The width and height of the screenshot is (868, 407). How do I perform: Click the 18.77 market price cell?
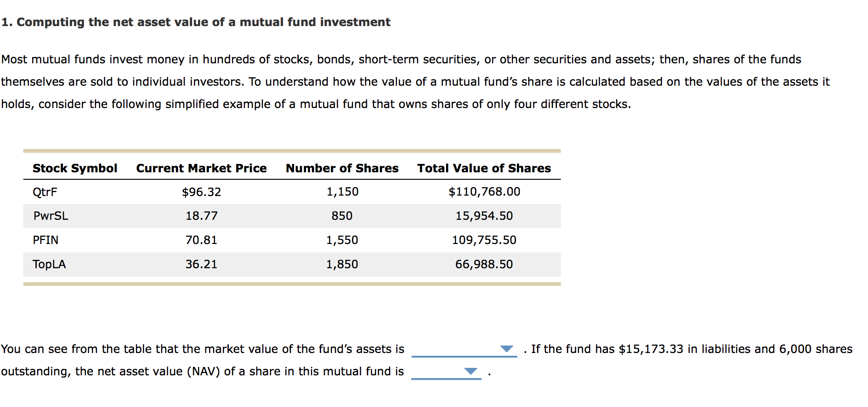point(201,216)
